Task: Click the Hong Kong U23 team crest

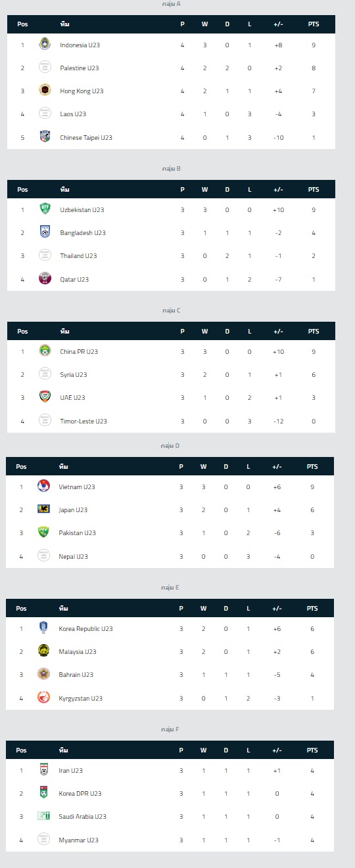Action: coord(45,91)
